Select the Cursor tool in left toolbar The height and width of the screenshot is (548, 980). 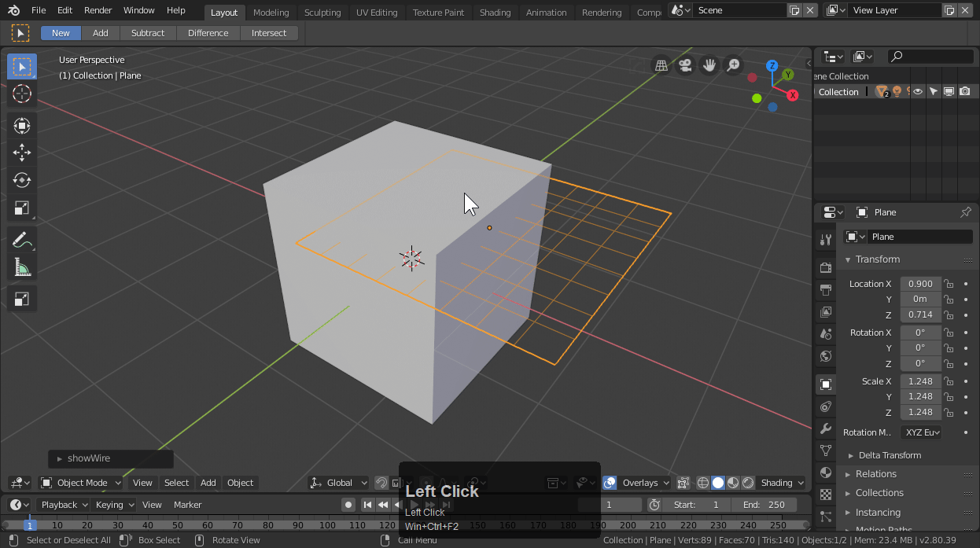pos(22,94)
